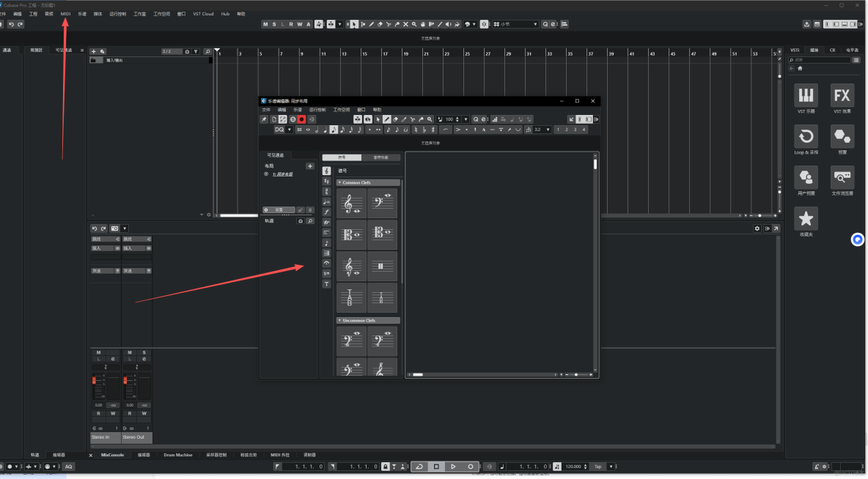Start playback with transport Play button
The image size is (868, 479).
[x=453, y=467]
